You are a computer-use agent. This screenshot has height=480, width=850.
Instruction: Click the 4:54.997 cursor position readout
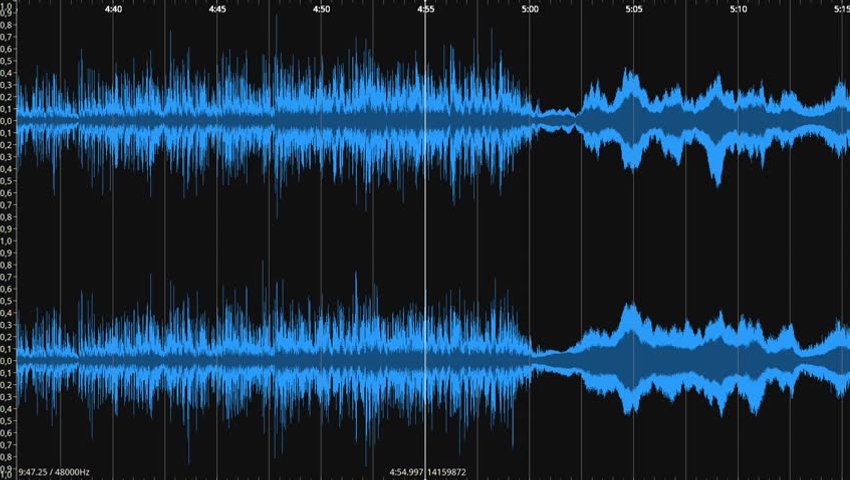click(406, 472)
